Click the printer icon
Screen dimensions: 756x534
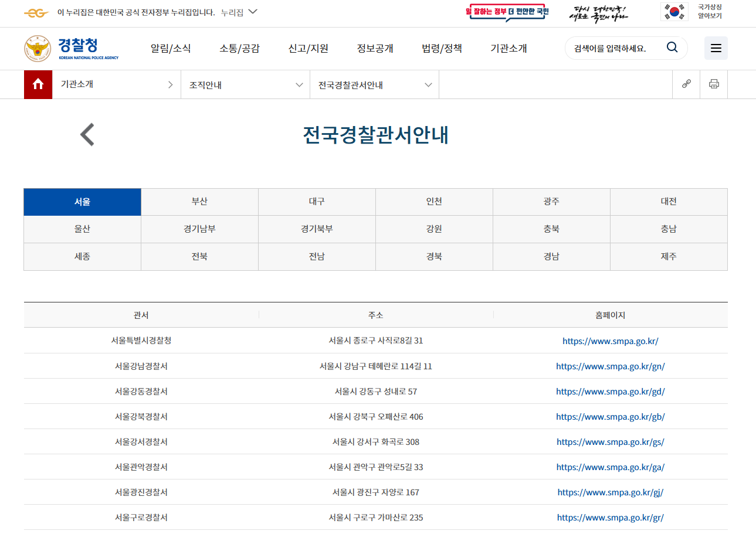[714, 84]
